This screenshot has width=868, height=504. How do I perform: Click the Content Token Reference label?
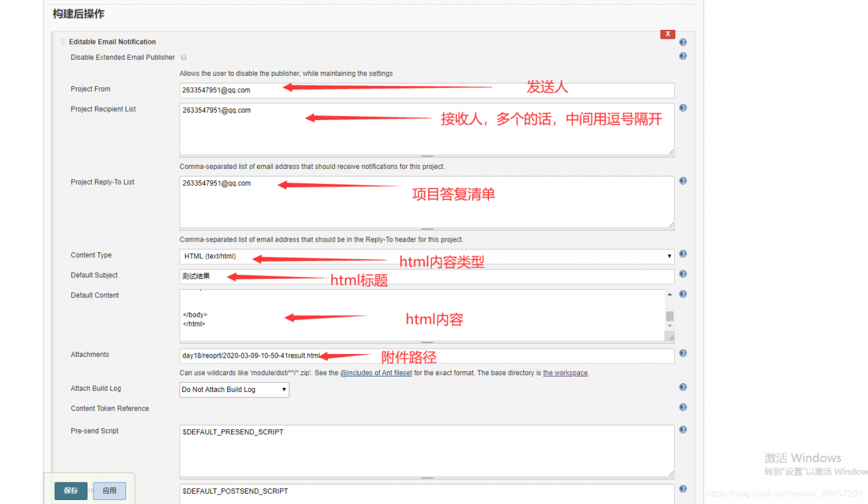pos(110,408)
